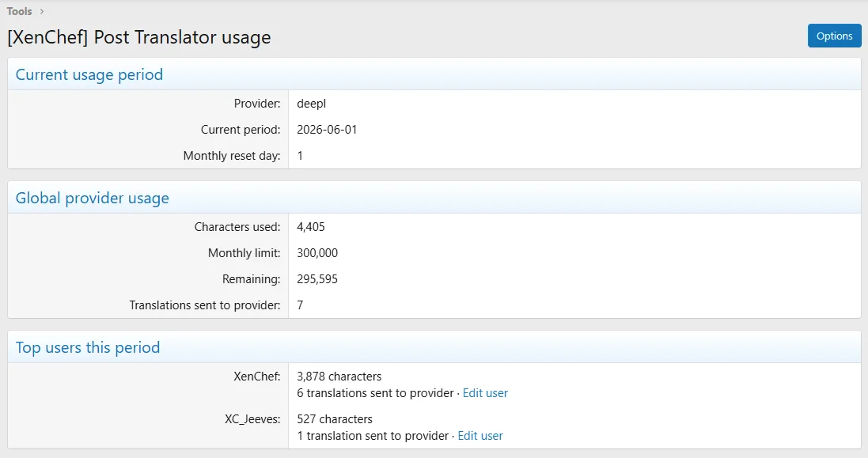
Task: Select provider value deepl
Action: (311, 104)
